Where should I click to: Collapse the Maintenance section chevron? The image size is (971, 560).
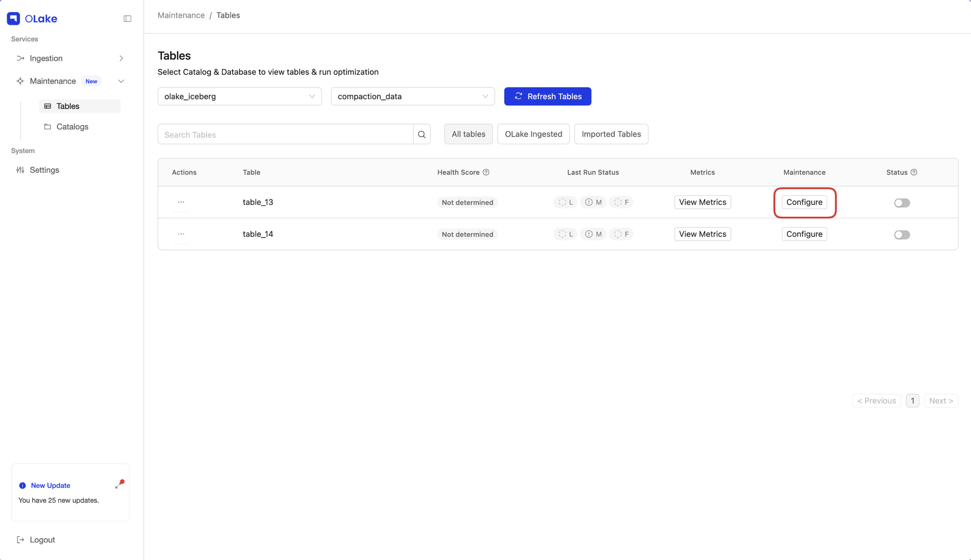pos(121,81)
